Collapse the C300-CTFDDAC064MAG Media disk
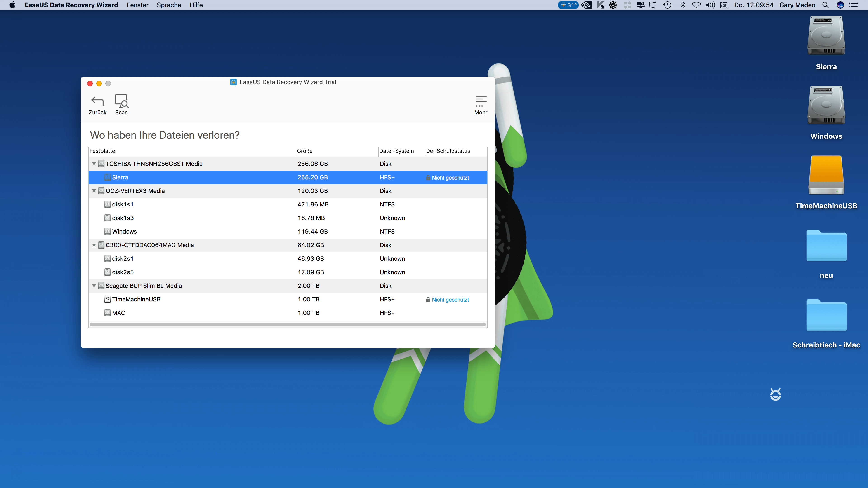The width and height of the screenshot is (868, 488). pos(94,245)
